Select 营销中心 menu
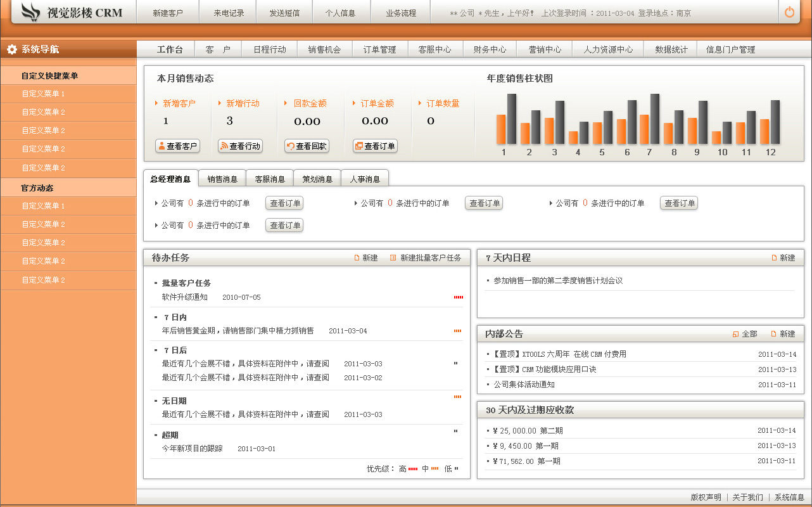Image resolution: width=812 pixels, height=507 pixels. pyautogui.click(x=545, y=49)
